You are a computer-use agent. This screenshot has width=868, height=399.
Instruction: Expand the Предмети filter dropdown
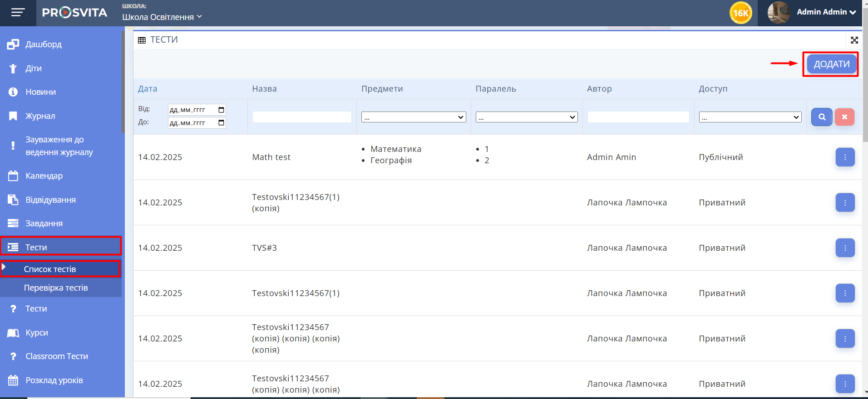[x=413, y=117]
